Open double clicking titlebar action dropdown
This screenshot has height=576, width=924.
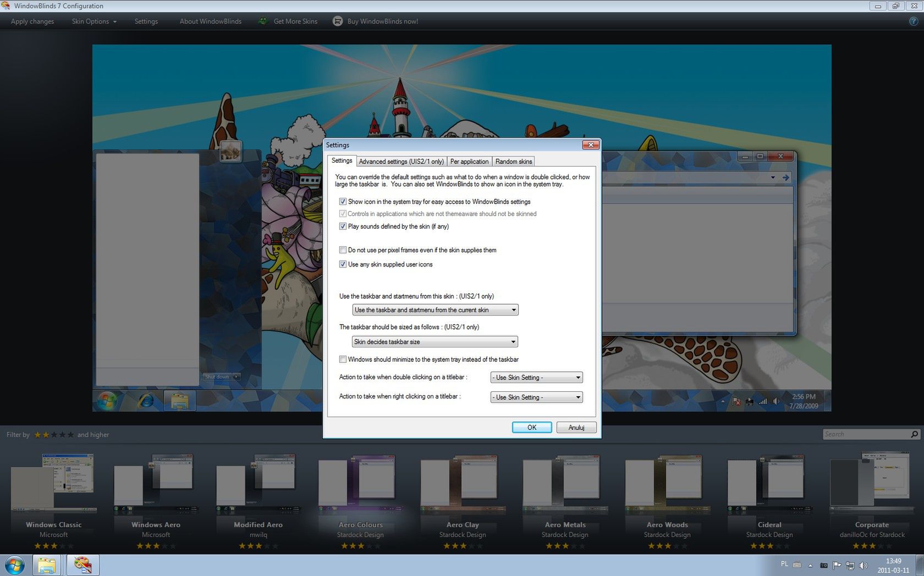[536, 378]
